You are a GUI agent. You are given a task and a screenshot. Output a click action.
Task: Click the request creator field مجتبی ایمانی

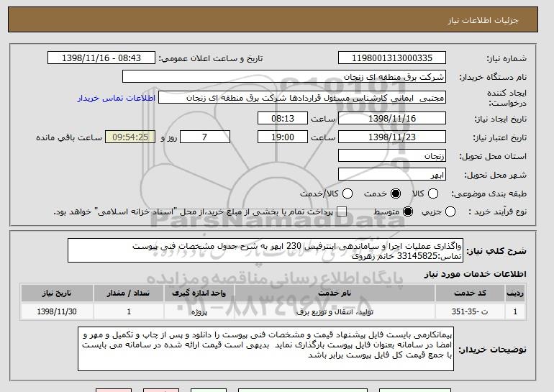[302, 98]
